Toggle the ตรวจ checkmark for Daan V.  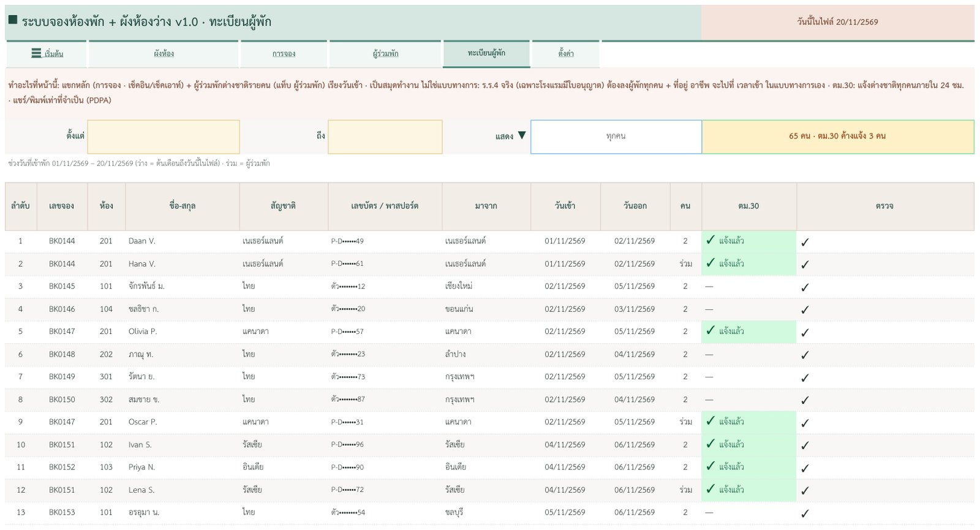[x=805, y=242]
